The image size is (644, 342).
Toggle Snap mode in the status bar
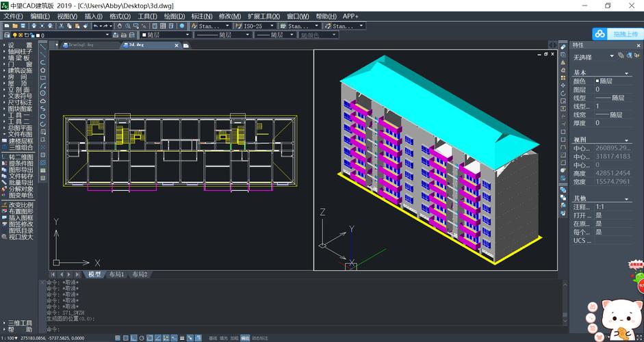tap(118, 338)
